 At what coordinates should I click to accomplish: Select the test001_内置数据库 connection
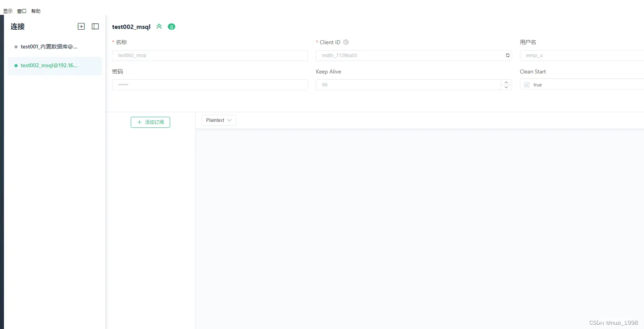tap(55, 47)
